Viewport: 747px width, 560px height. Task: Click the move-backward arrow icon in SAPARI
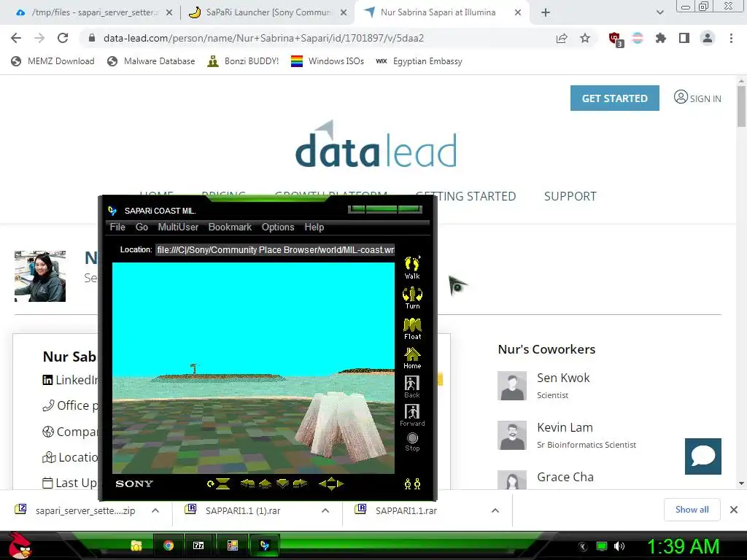[x=282, y=484]
